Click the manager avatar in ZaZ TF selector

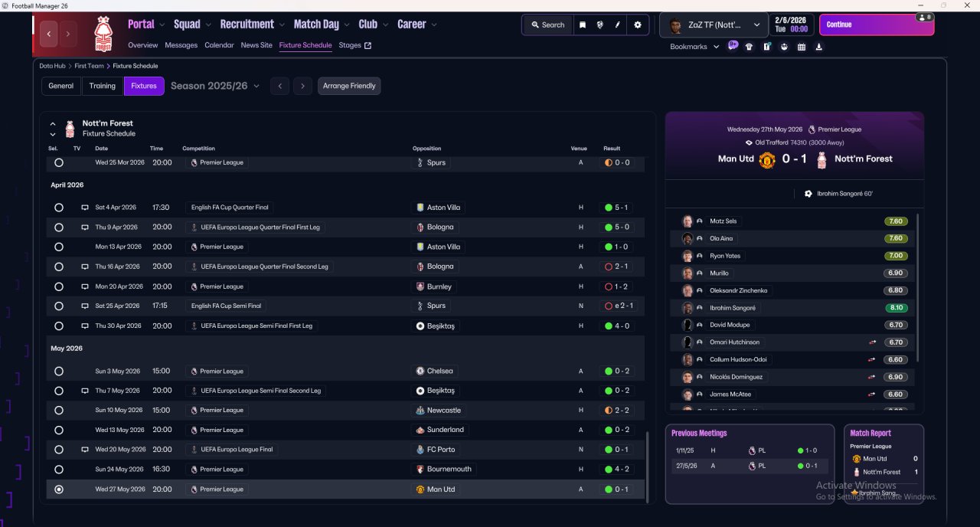[x=675, y=25]
